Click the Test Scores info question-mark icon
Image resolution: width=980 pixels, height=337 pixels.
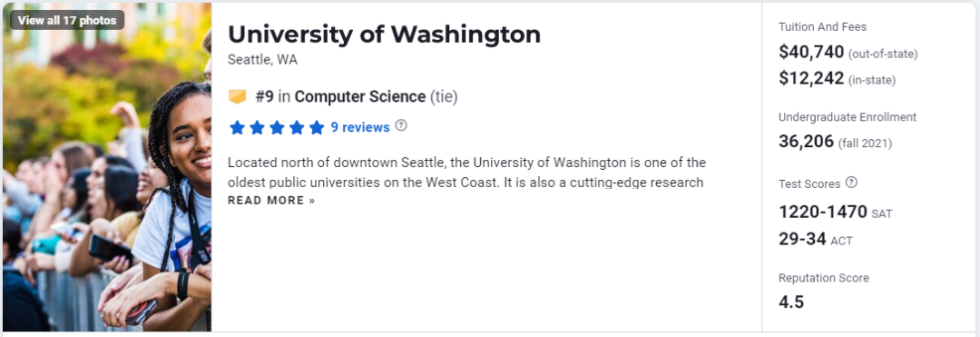point(851,183)
